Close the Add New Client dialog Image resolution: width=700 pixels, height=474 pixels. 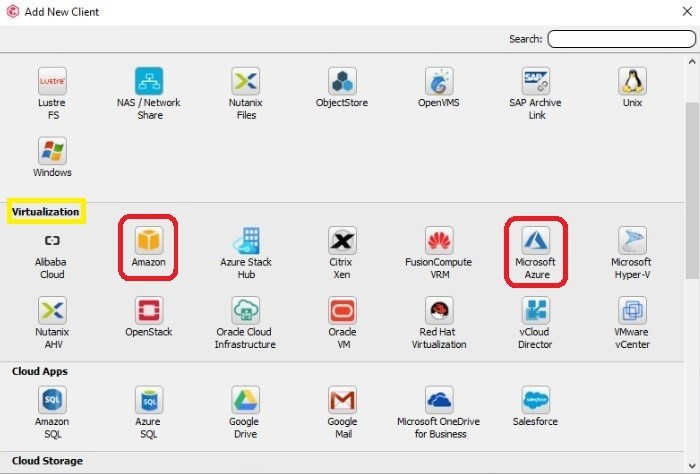click(687, 11)
